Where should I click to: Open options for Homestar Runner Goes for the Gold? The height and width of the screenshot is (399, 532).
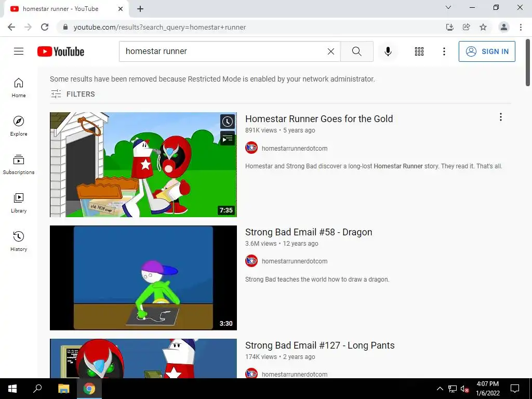[x=500, y=117]
